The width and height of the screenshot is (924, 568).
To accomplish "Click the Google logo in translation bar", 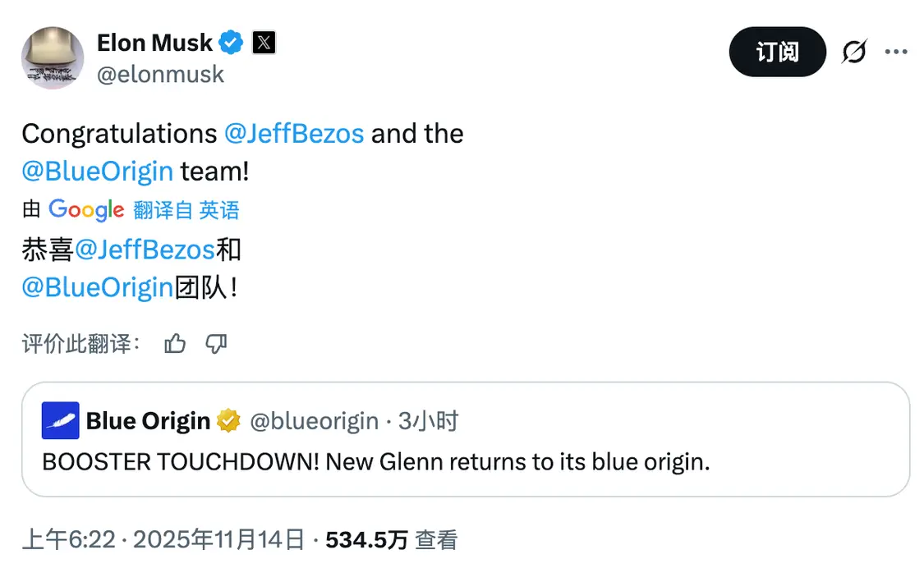I will click(x=85, y=210).
